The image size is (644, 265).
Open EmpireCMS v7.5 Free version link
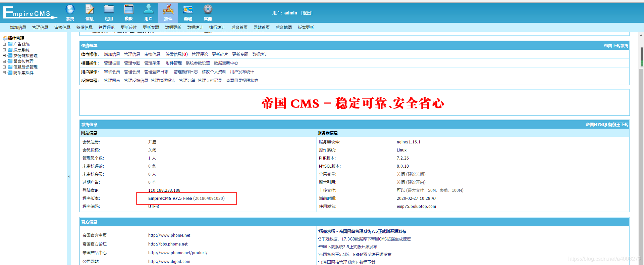coord(170,198)
